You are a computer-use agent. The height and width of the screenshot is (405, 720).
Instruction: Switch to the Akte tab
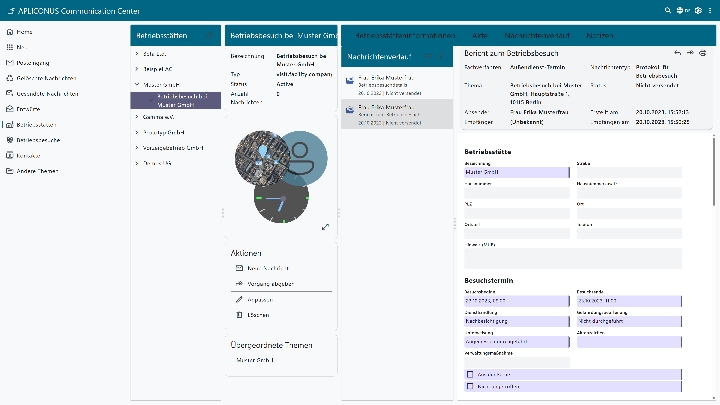coord(480,35)
